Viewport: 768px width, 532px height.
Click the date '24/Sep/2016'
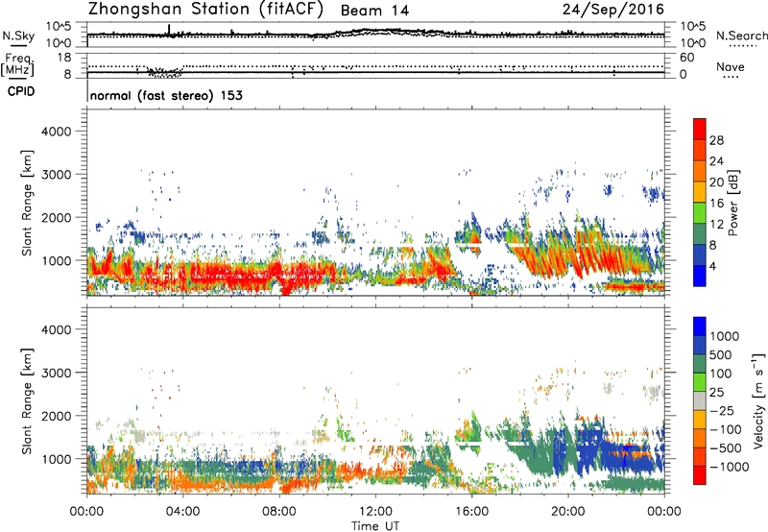click(x=613, y=10)
